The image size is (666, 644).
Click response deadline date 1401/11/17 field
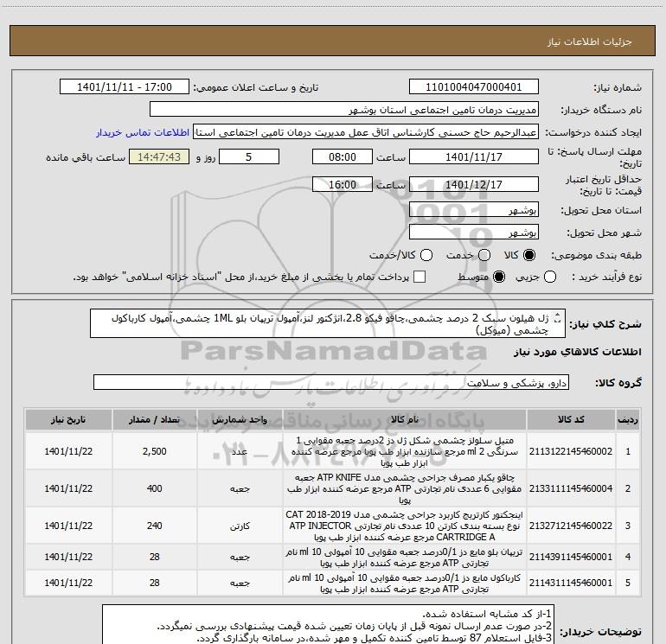[x=474, y=156]
